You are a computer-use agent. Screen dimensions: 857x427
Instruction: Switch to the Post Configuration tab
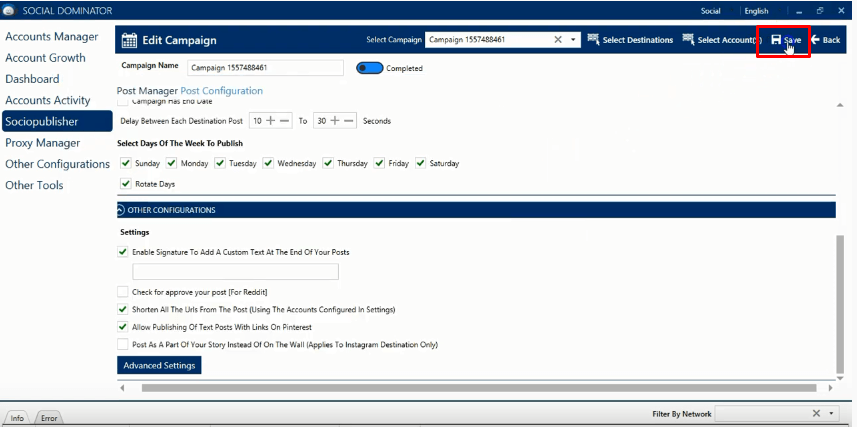pos(221,91)
